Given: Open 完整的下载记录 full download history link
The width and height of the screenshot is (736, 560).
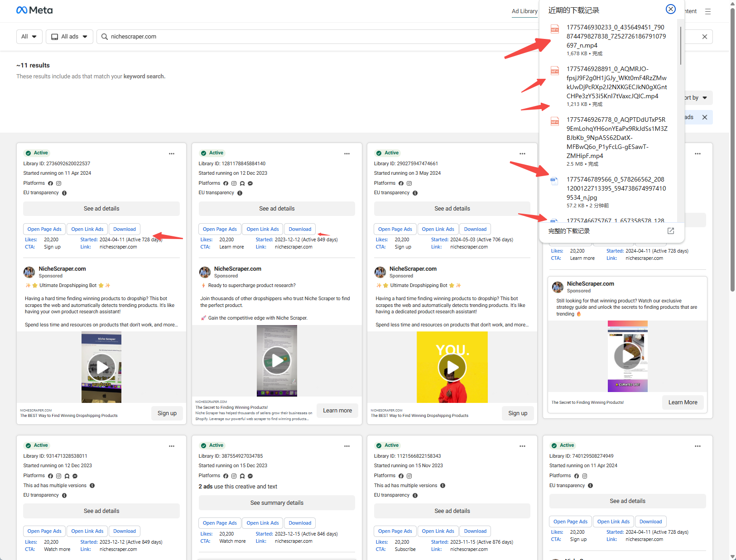Looking at the screenshot, I should coord(569,231).
